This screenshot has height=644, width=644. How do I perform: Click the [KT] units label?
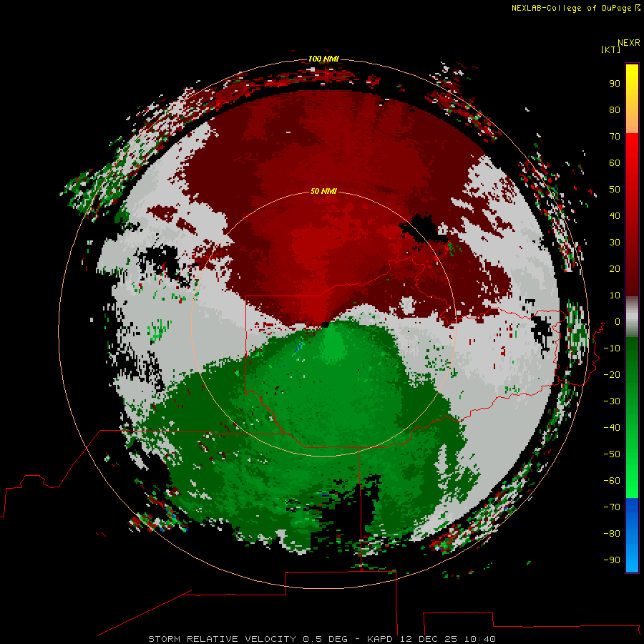(611, 49)
